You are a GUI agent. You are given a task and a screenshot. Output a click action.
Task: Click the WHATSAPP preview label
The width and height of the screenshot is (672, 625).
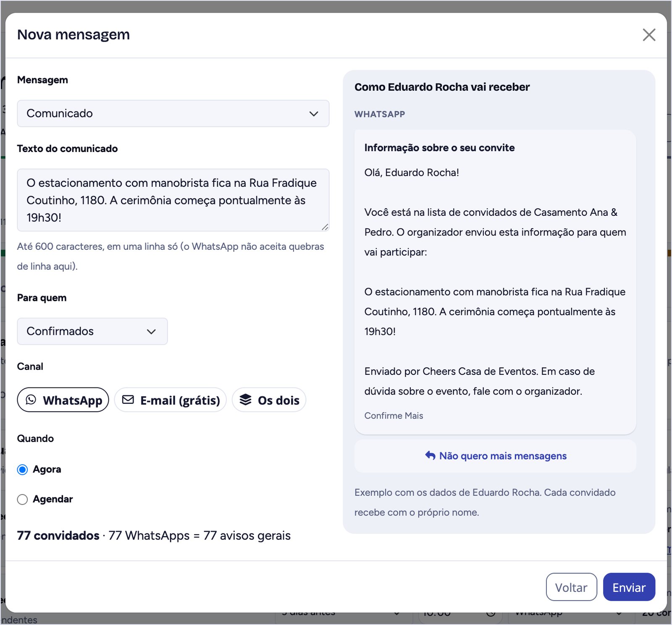click(380, 114)
